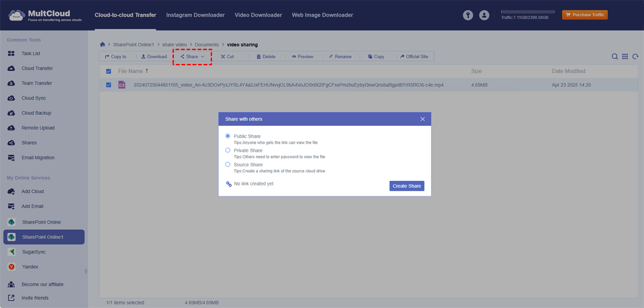Open the key icon in header

[468, 15]
